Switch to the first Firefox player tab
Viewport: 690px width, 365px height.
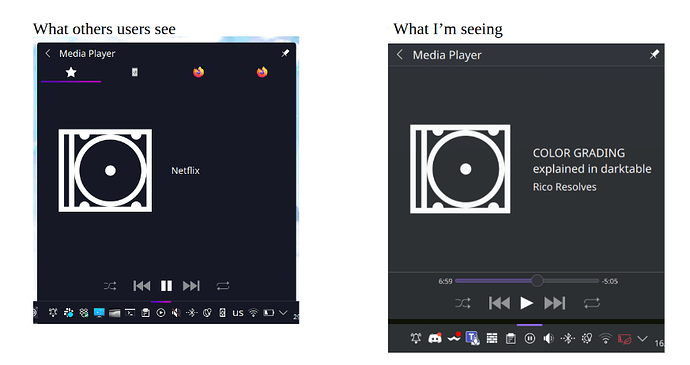(x=198, y=72)
